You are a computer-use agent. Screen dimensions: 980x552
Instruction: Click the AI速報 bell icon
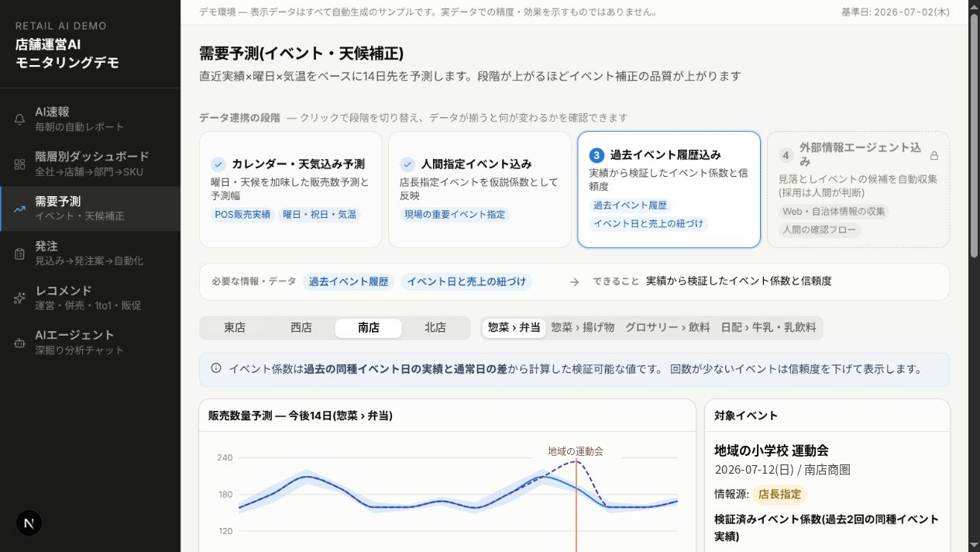(x=20, y=119)
